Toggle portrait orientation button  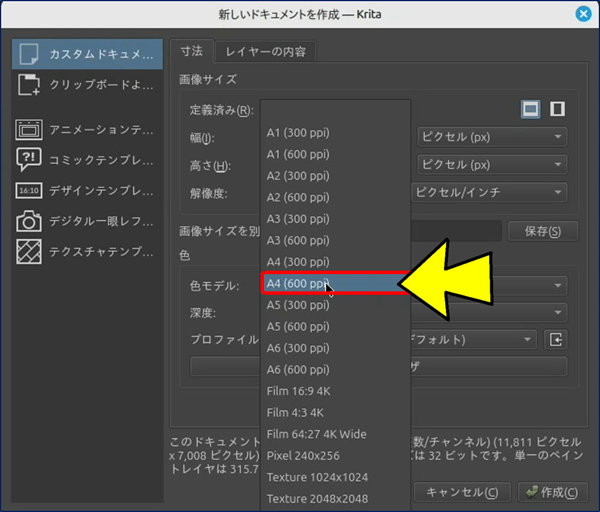point(558,109)
